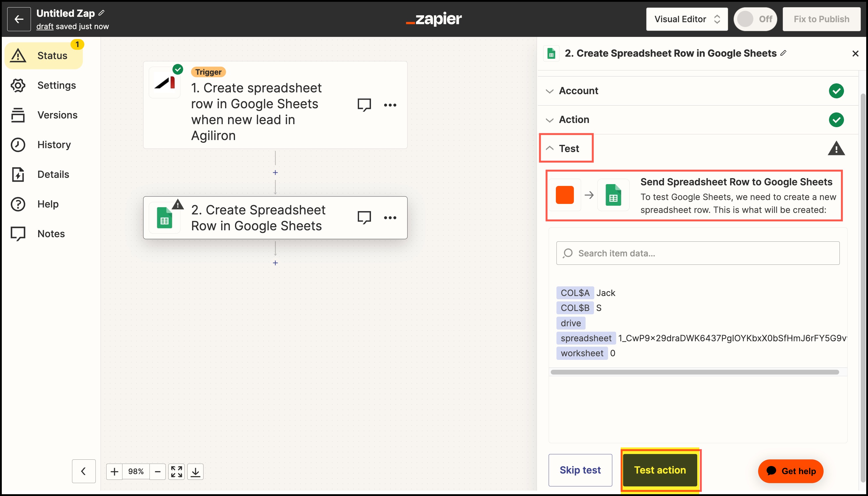868x496 pixels.
Task: Click the horizontal scrollbar under item data
Action: coord(695,372)
